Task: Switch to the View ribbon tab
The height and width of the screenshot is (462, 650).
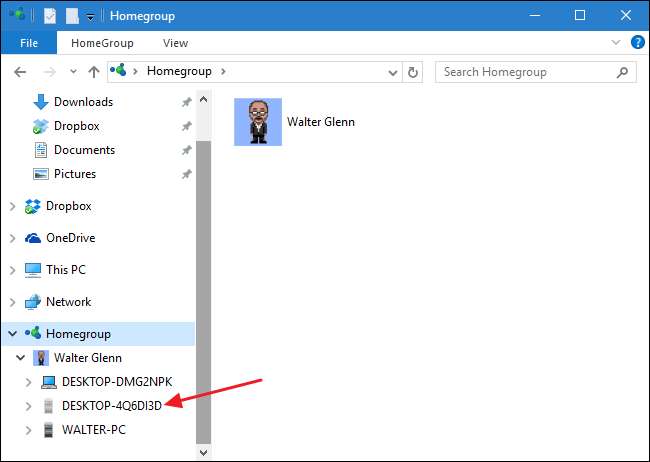Action: coord(175,43)
